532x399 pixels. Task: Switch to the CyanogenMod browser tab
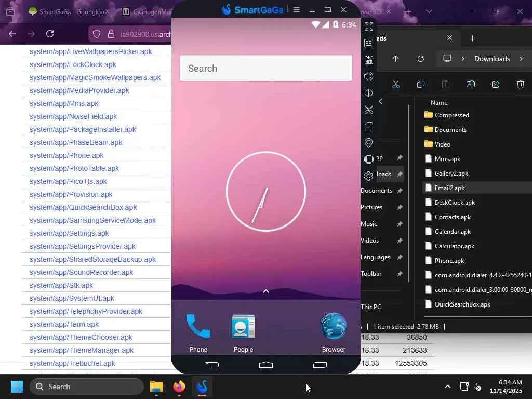pos(146,11)
